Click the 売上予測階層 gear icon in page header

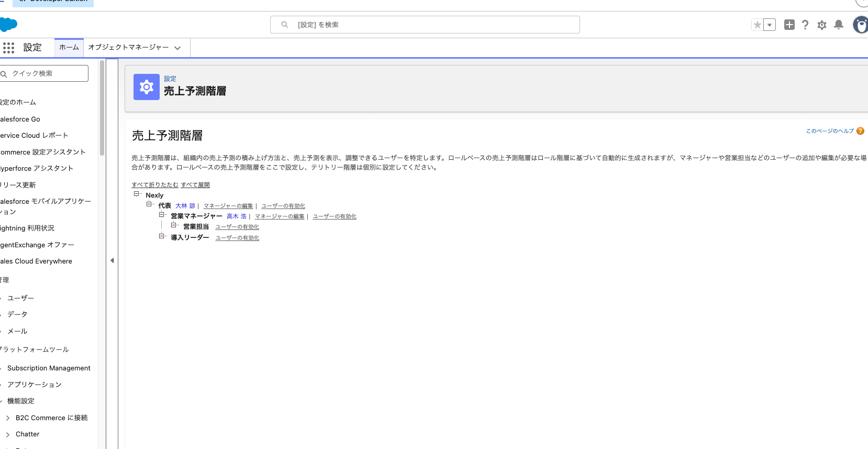coord(147,87)
